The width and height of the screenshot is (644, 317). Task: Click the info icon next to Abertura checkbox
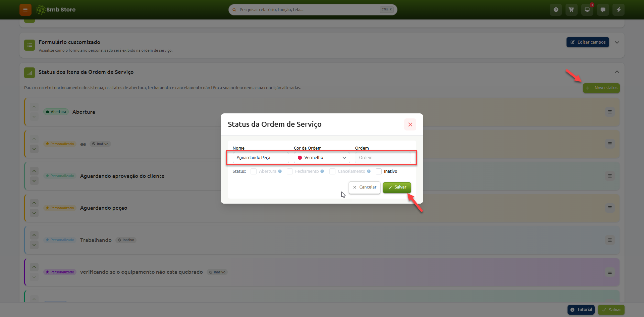point(280,171)
